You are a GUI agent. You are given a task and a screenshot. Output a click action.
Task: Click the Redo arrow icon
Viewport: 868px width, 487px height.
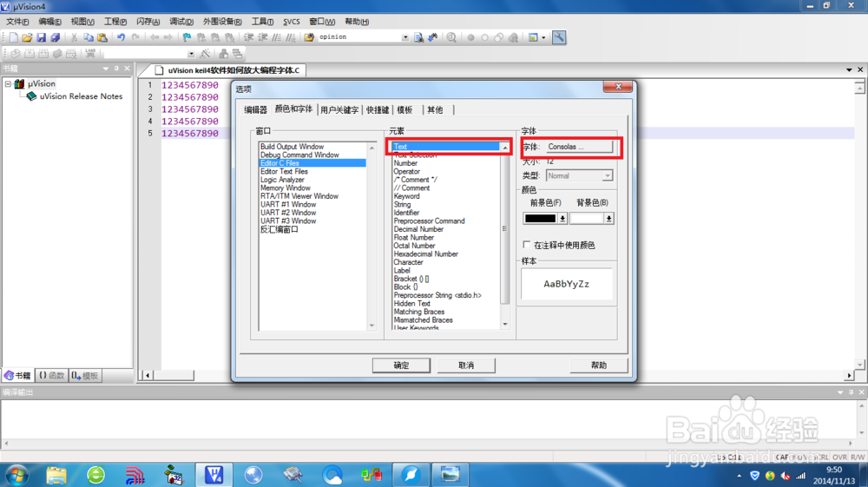click(x=135, y=37)
